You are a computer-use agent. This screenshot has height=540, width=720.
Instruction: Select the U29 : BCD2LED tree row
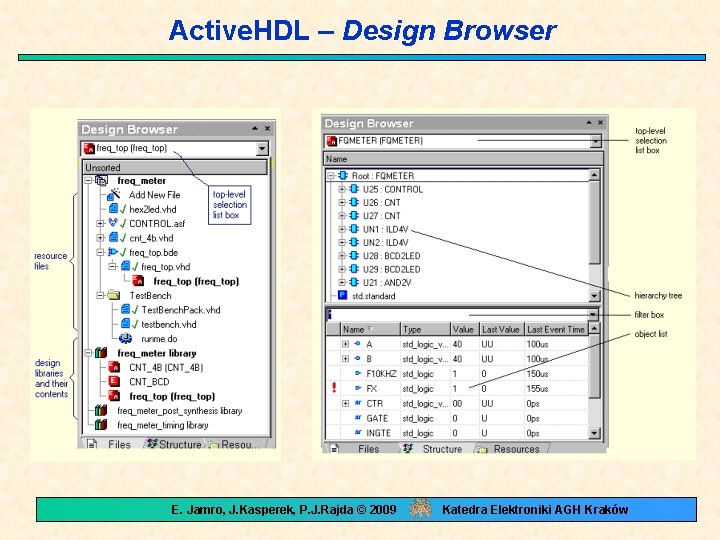coord(391,269)
